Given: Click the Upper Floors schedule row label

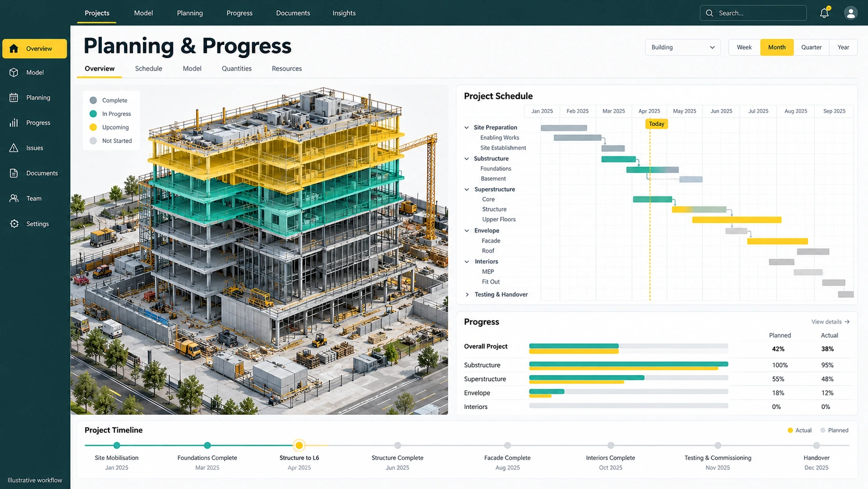Looking at the screenshot, I should click(x=499, y=219).
